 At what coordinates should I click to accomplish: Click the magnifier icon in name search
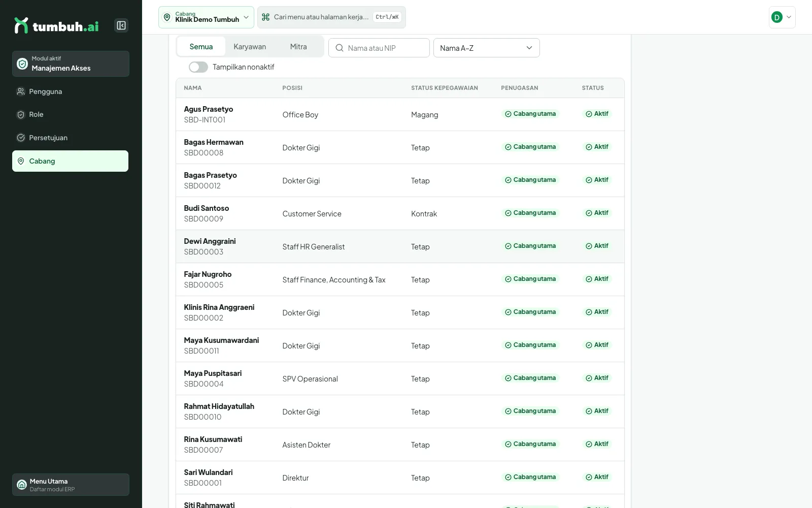pos(340,48)
